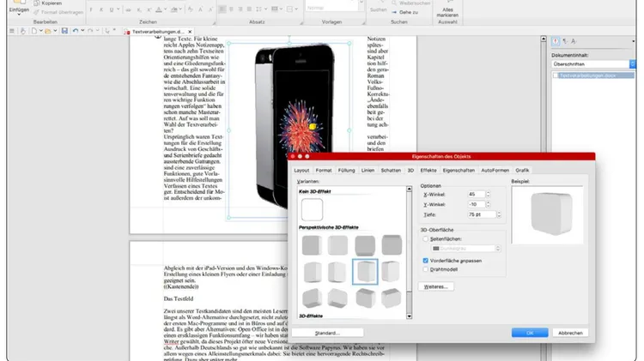
Task: Click the X-Winkel value field
Action: click(x=476, y=195)
